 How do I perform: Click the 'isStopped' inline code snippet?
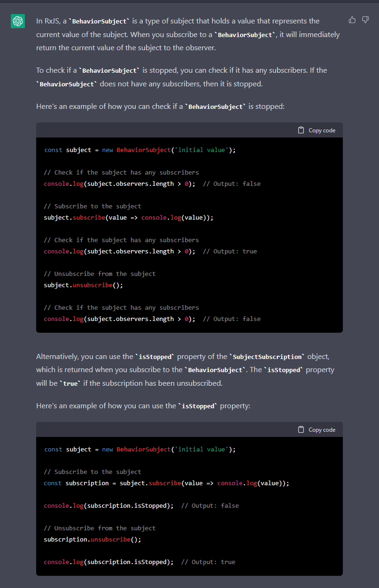(x=155, y=357)
